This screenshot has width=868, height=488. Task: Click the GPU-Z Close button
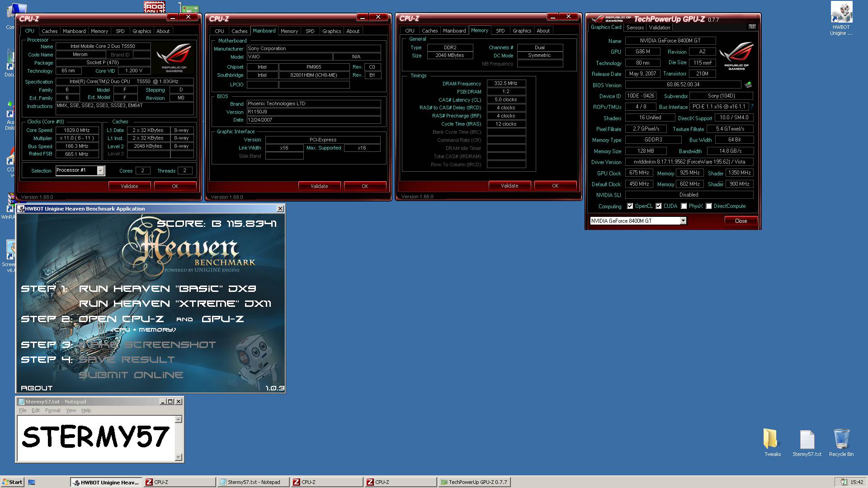click(x=741, y=221)
